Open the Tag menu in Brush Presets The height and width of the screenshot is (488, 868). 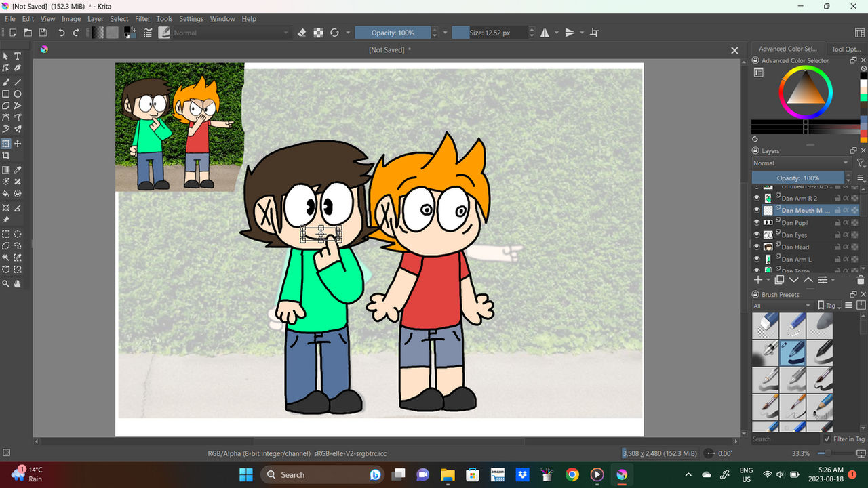pyautogui.click(x=829, y=306)
